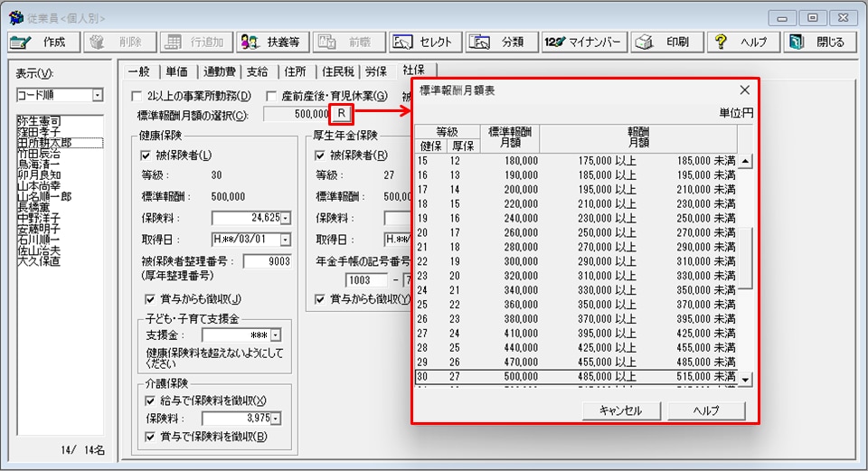The image size is (868, 471).
Task: Open the 健康保険 取得日 date dropdown
Action: [286, 240]
